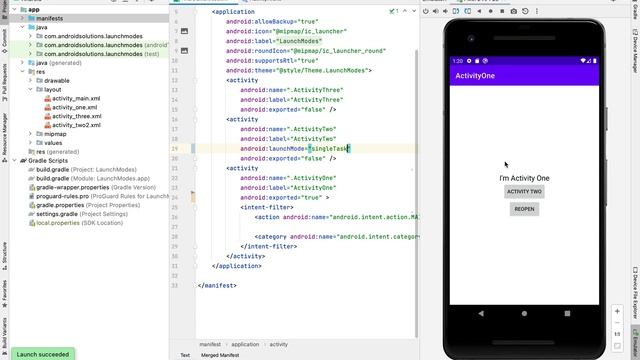Screen dimensions: 640x360
Task: Open build.gradle (Module: LaunchModes.app)
Action: point(89,178)
